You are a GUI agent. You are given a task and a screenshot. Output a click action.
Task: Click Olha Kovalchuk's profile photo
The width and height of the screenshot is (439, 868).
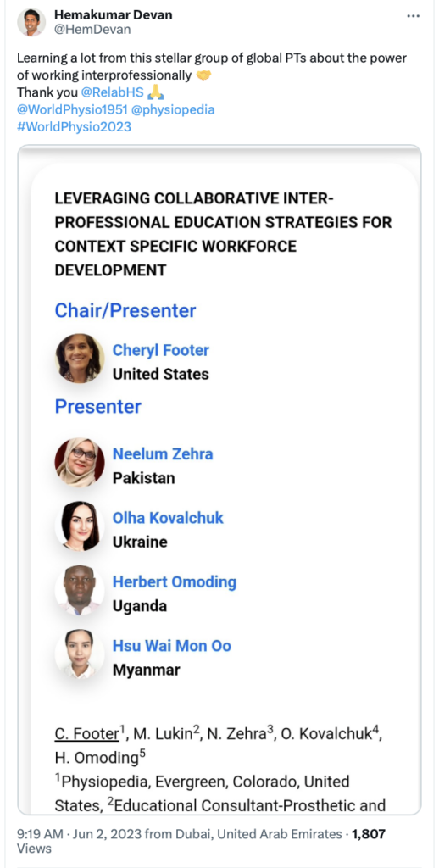click(x=80, y=526)
